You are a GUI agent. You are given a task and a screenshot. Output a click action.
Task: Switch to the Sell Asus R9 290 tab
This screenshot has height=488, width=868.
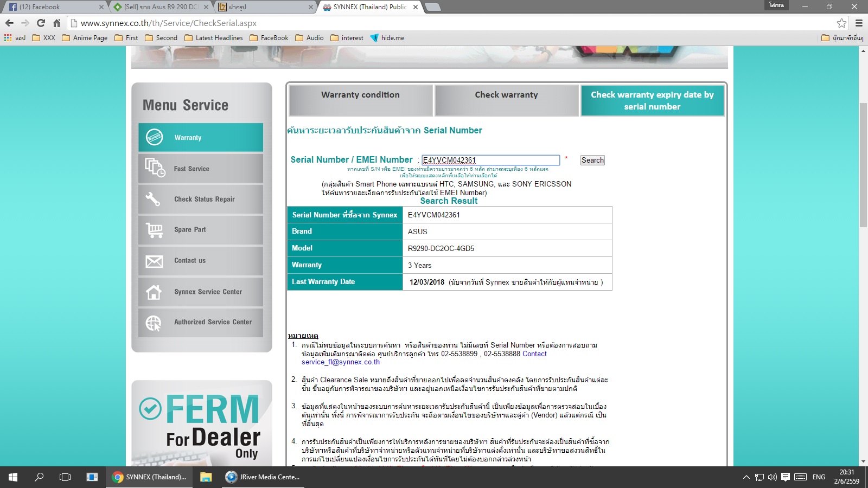click(160, 7)
